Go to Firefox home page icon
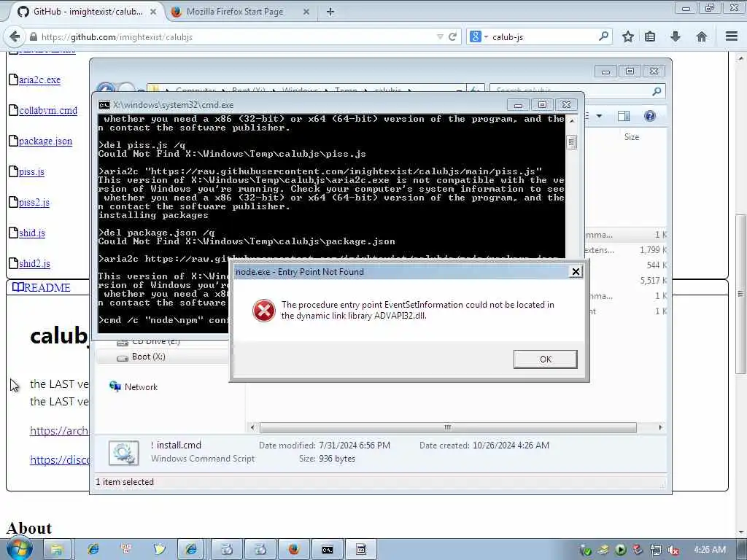 click(701, 36)
